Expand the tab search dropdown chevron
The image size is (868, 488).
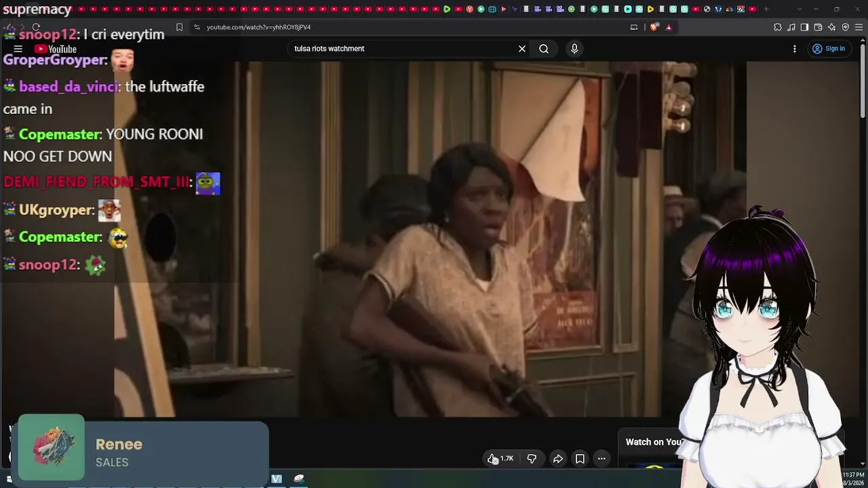[799, 9]
